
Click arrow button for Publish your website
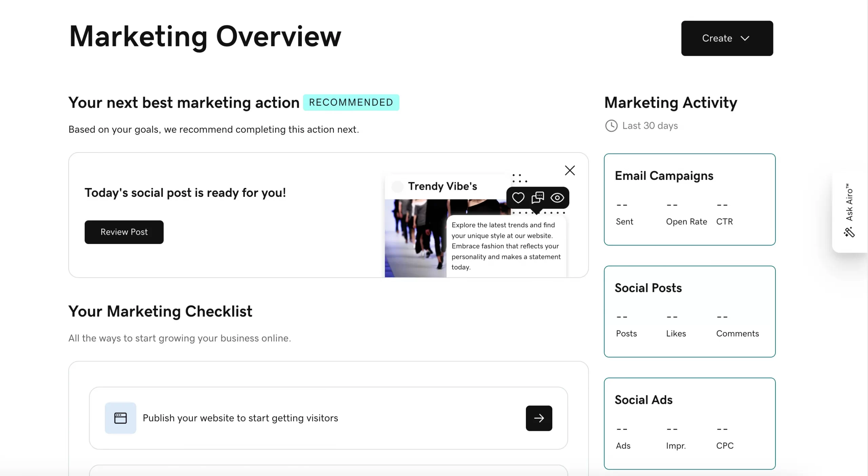click(x=538, y=418)
